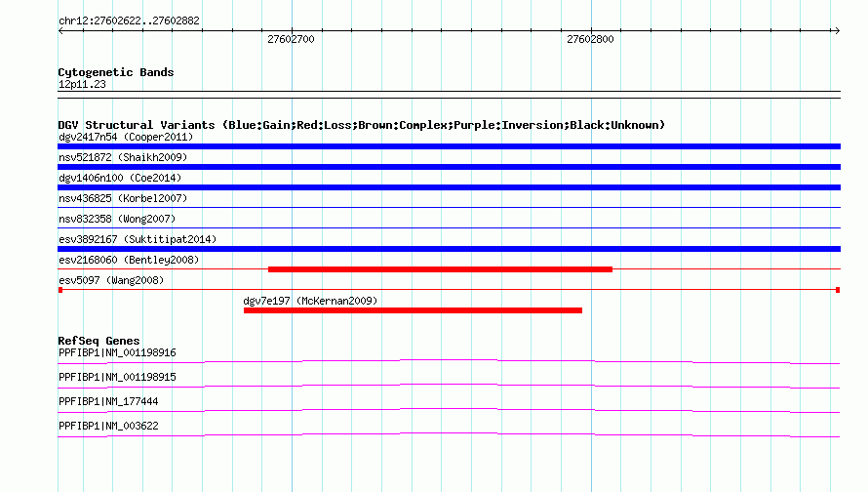Image resolution: width=868 pixels, height=492 pixels.
Task: Click the magenta line of NM_177444
Action: [449, 409]
